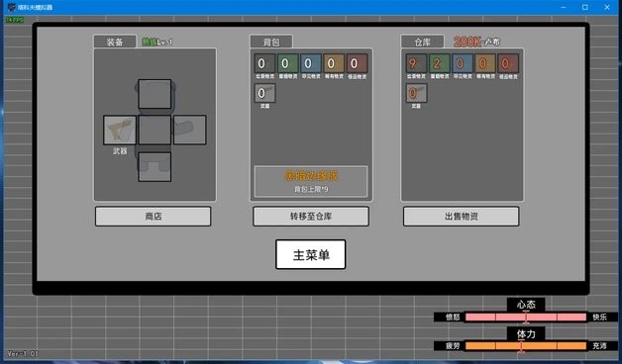Screen dimensions: 622x364
Task: Click the 疲劳 label on stamina bar
Action: click(x=453, y=346)
